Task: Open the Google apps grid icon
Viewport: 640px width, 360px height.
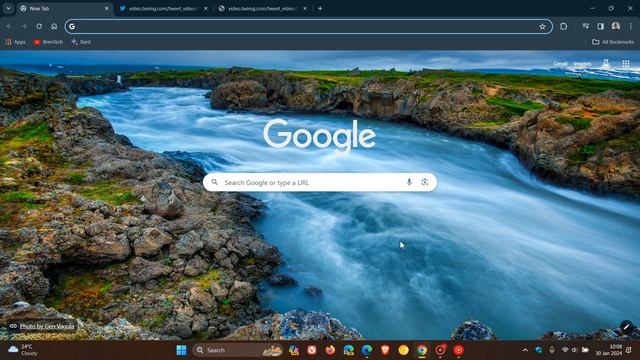Action: [x=626, y=64]
